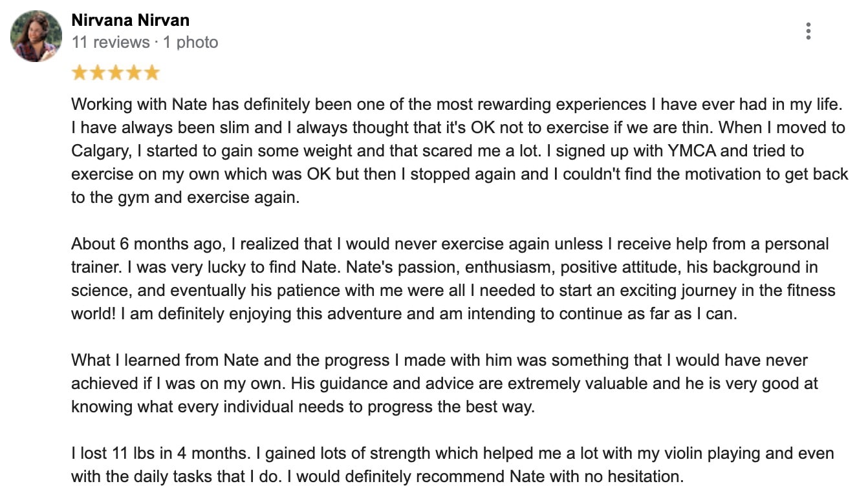
Task: Open the three-dot review options menu
Action: point(808,31)
